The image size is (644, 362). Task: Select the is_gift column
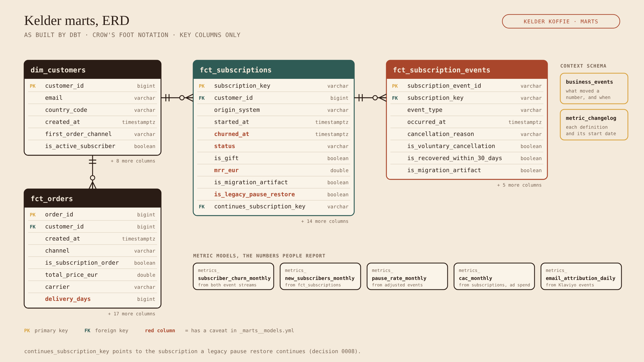coord(274,158)
